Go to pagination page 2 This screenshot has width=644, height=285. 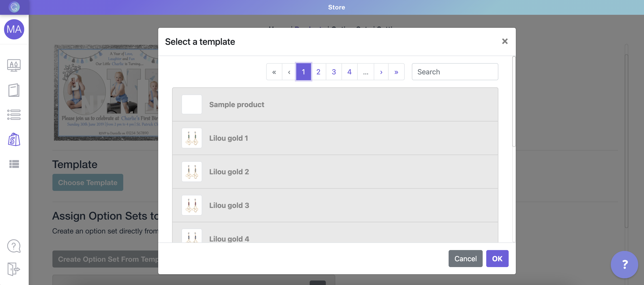(318, 72)
